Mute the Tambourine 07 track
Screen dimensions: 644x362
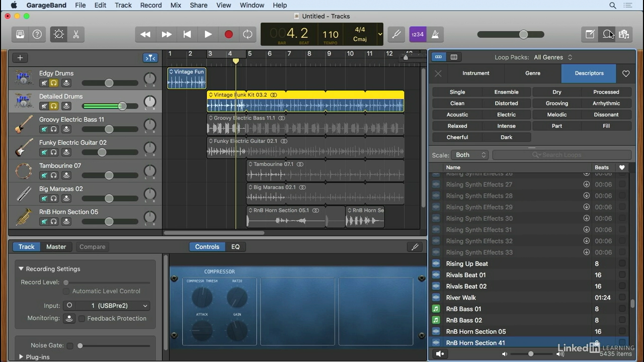click(44, 175)
